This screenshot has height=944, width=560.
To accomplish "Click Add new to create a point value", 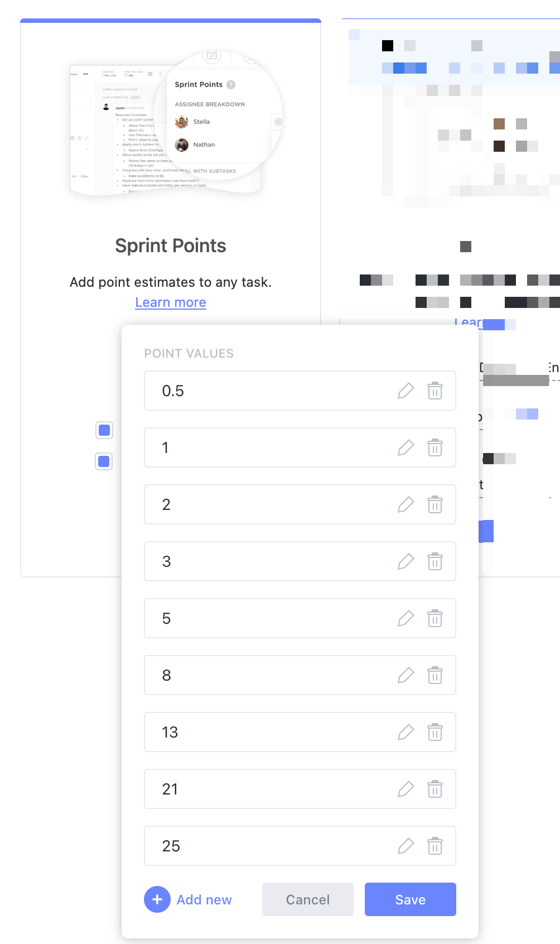I will point(204,899).
